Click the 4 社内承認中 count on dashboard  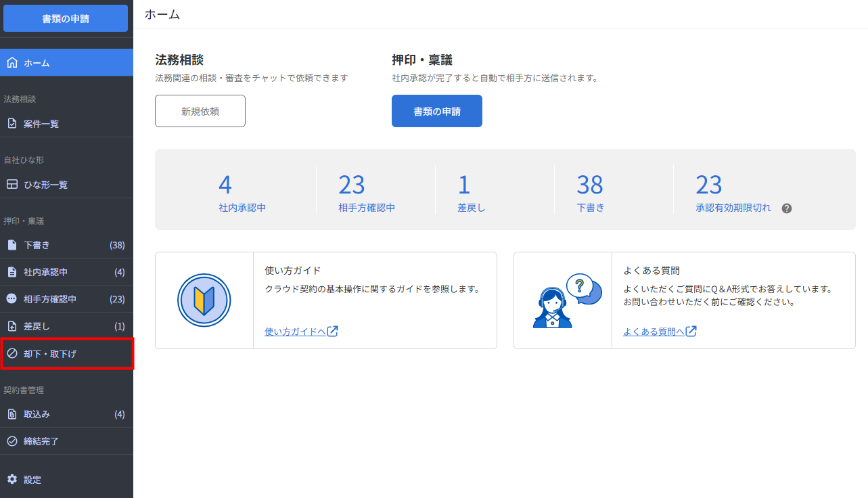[x=225, y=185]
